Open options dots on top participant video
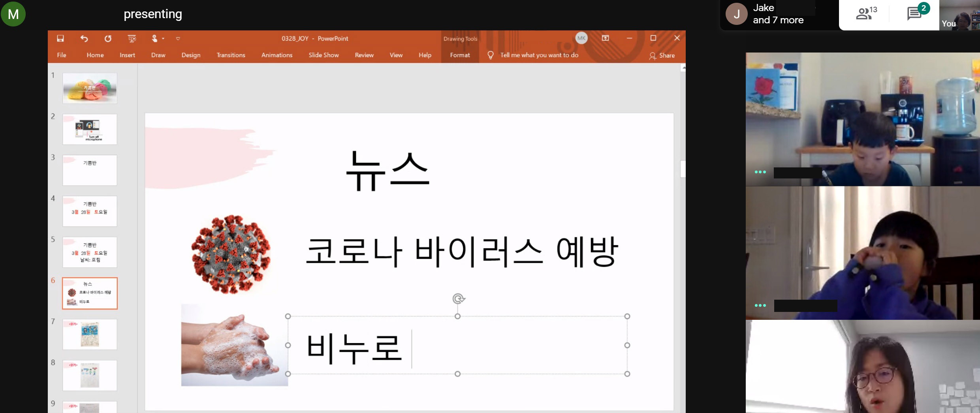Image resolution: width=980 pixels, height=413 pixels. coord(760,172)
